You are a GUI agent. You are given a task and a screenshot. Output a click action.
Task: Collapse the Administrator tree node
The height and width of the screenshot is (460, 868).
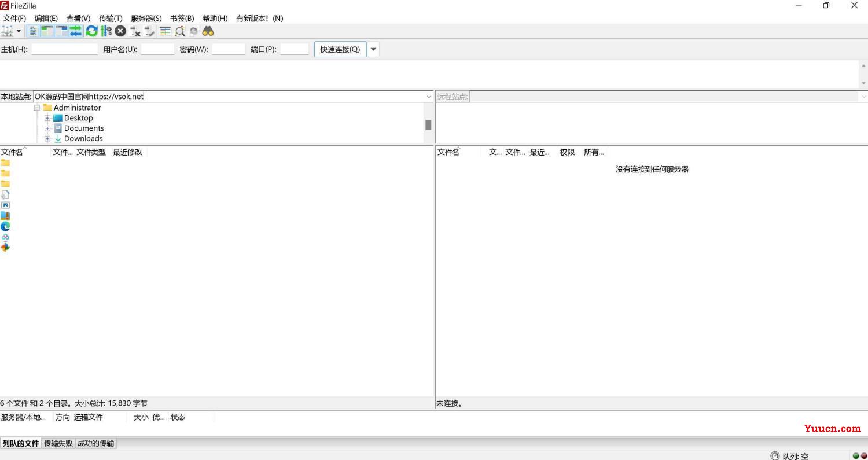(37, 108)
